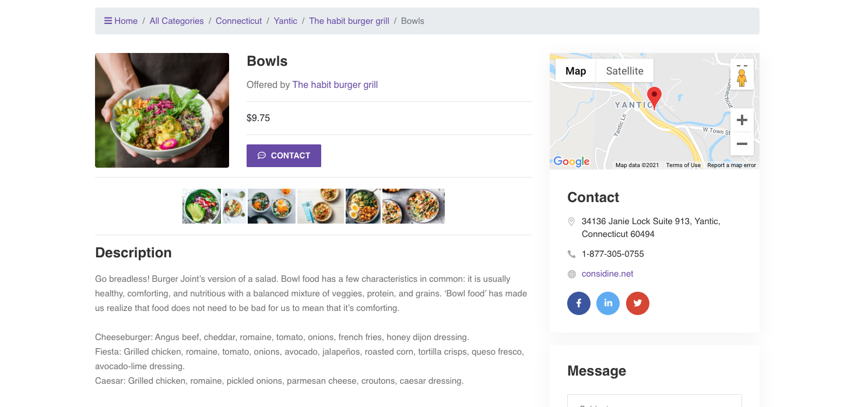
Task: Open the Facebook social icon
Action: [x=579, y=303]
